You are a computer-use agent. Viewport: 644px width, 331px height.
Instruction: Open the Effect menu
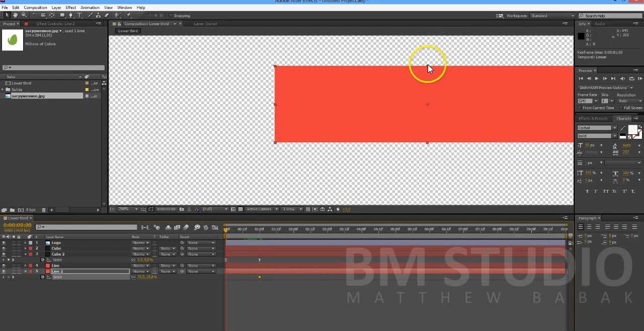71,8
